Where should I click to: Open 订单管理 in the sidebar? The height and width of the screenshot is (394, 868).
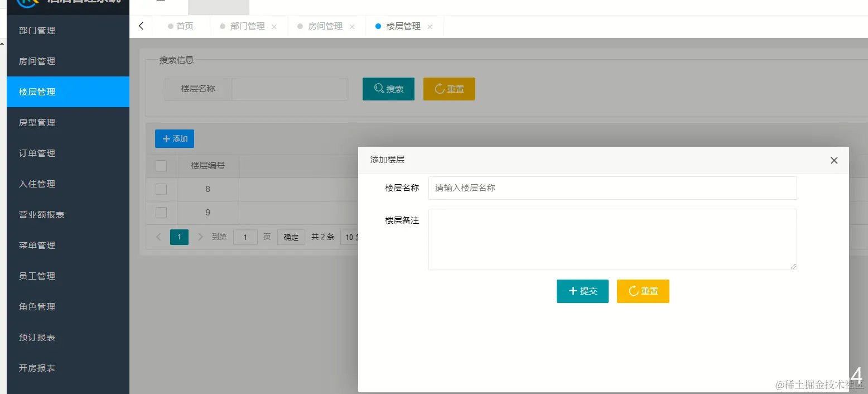(68, 153)
